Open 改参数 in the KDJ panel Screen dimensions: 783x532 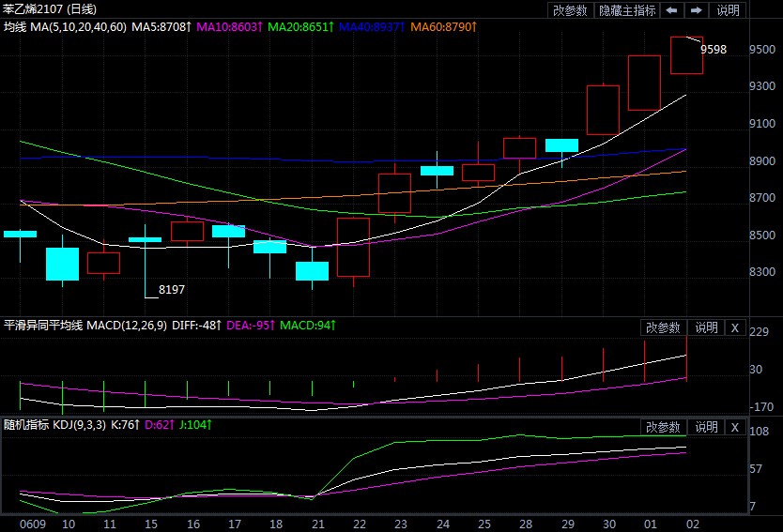coord(663,427)
